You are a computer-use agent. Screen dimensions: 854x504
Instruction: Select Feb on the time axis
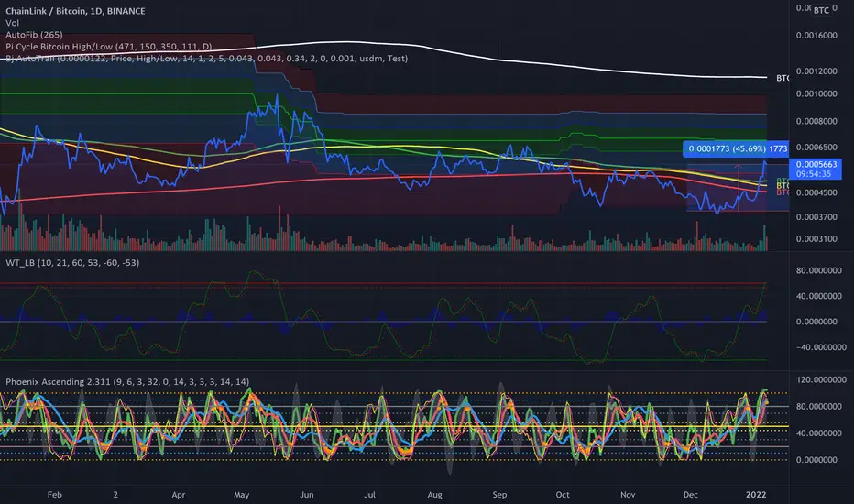(54, 495)
